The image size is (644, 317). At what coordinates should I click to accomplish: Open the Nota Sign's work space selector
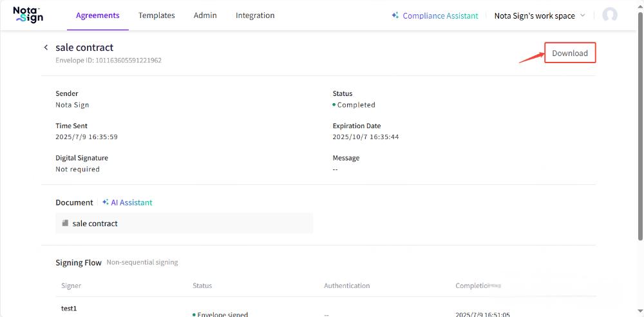(x=535, y=15)
